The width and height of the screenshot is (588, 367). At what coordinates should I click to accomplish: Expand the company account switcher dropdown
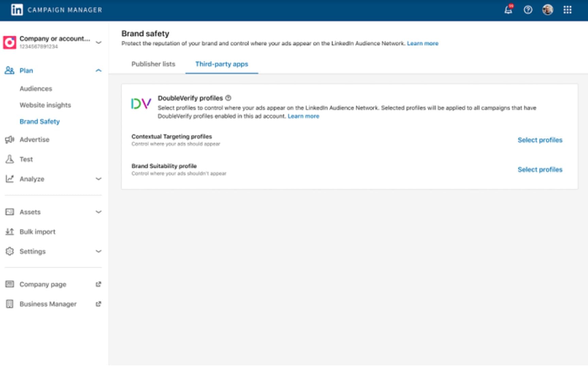[x=98, y=42]
